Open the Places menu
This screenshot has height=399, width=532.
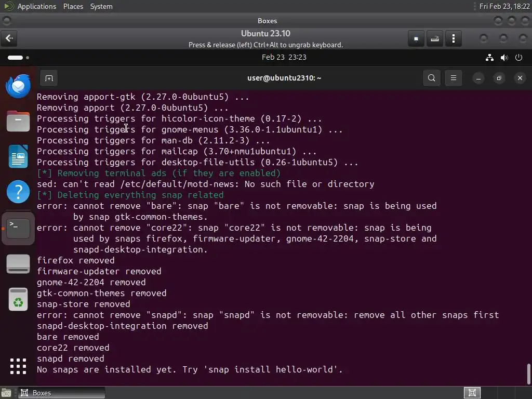[x=73, y=6]
